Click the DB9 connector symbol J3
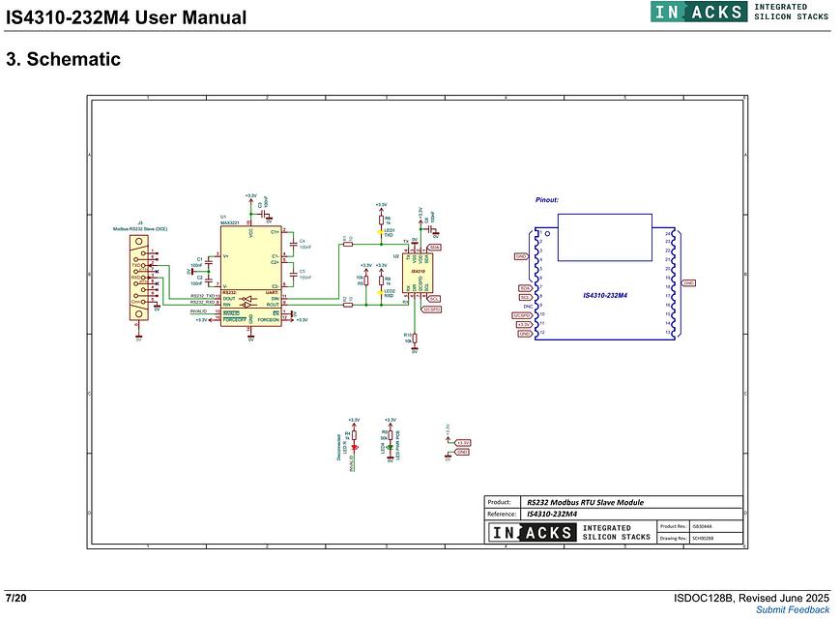 pos(137,278)
